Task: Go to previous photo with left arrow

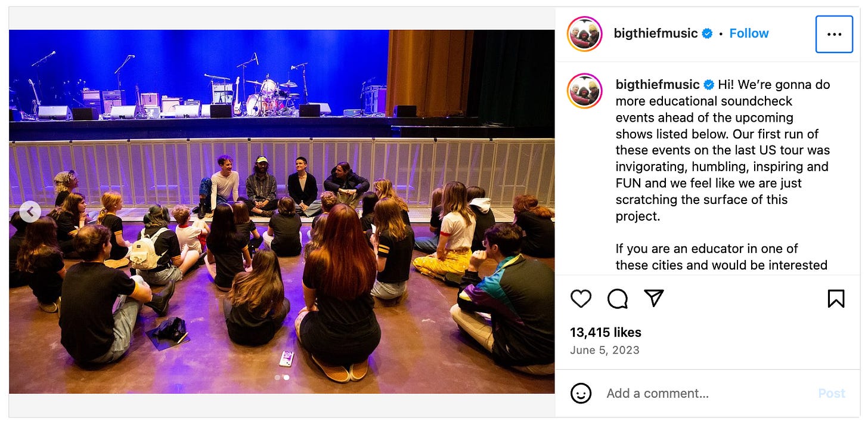Action: 30,211
